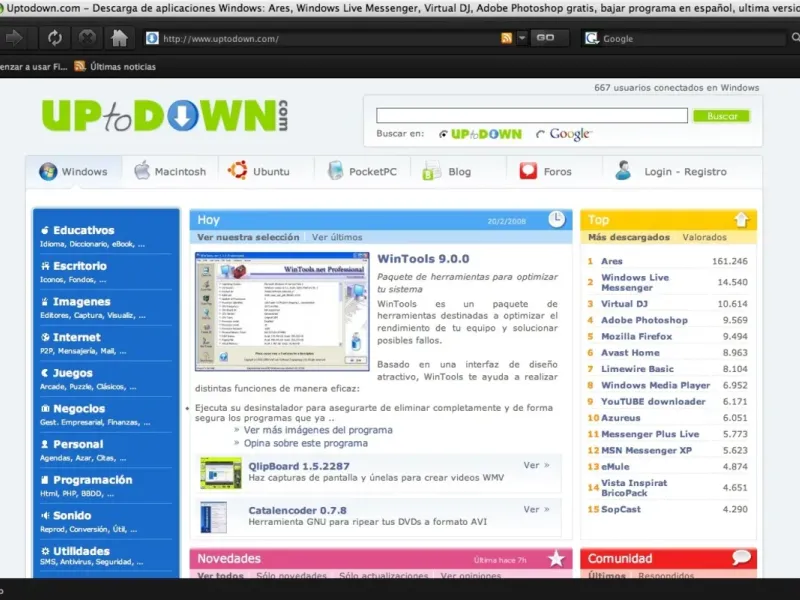Select the Más descargados tab
The image size is (800, 600).
[x=629, y=237]
